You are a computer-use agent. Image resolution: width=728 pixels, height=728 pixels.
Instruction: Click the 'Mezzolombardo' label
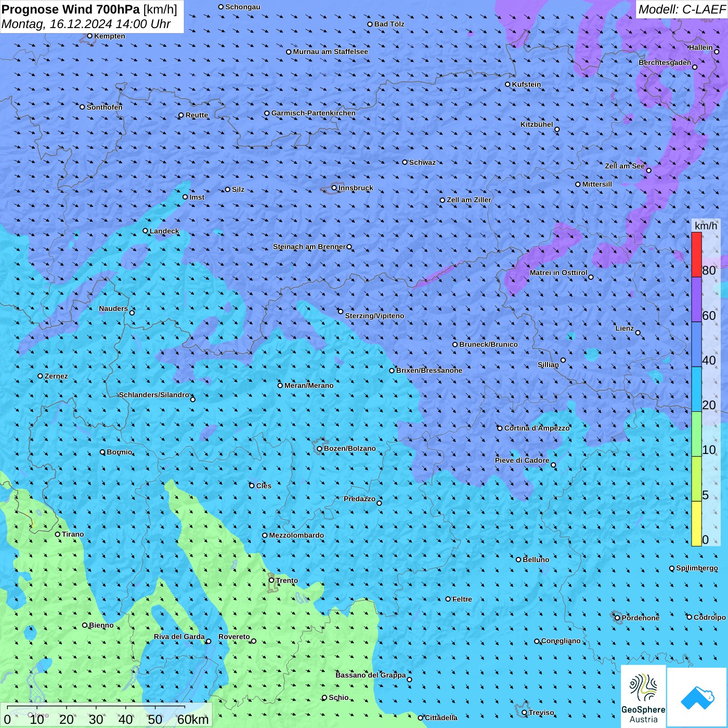296,535
